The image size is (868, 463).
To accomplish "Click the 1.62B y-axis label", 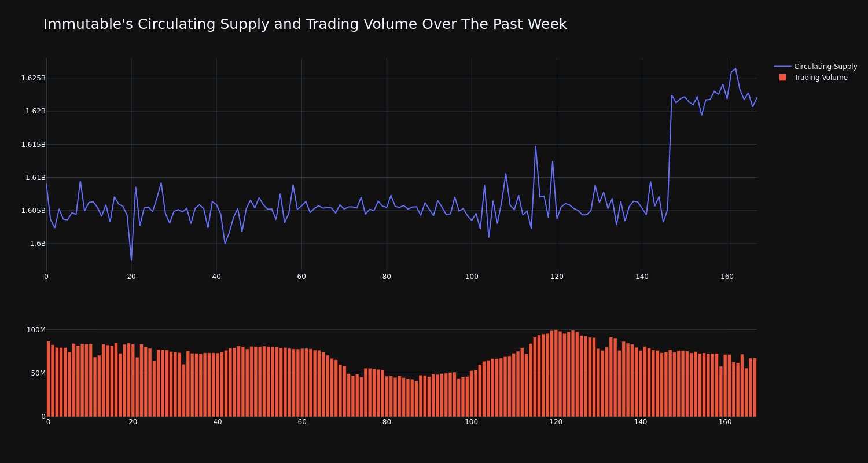I will pyautogui.click(x=35, y=111).
